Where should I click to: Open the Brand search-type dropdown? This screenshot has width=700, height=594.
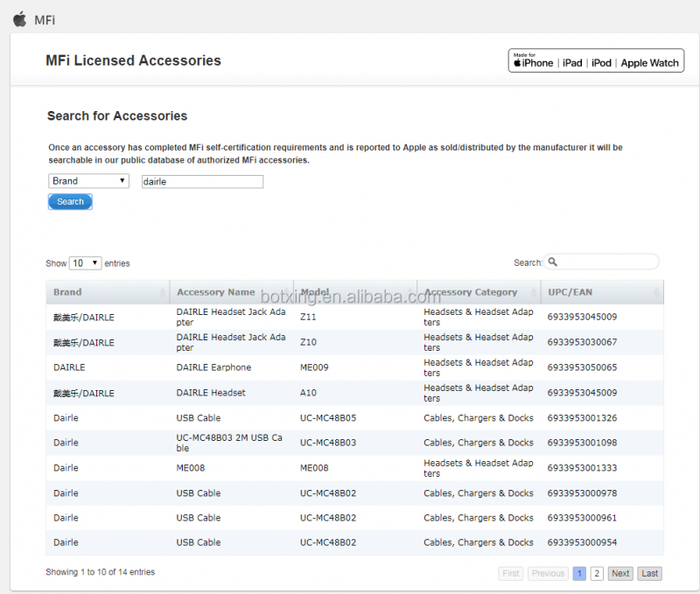pyautogui.click(x=89, y=181)
